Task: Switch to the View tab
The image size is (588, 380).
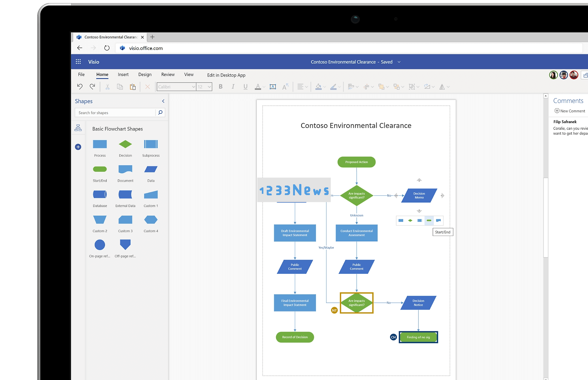Action: tap(189, 74)
